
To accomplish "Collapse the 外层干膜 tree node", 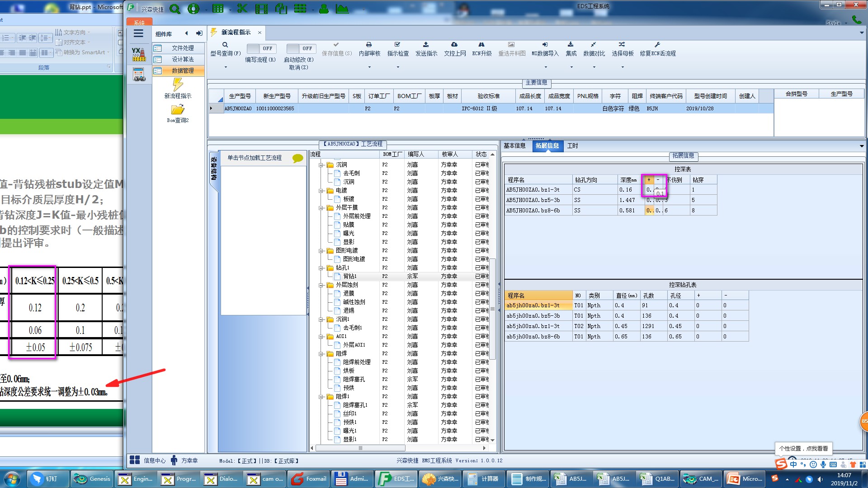I will [x=321, y=208].
